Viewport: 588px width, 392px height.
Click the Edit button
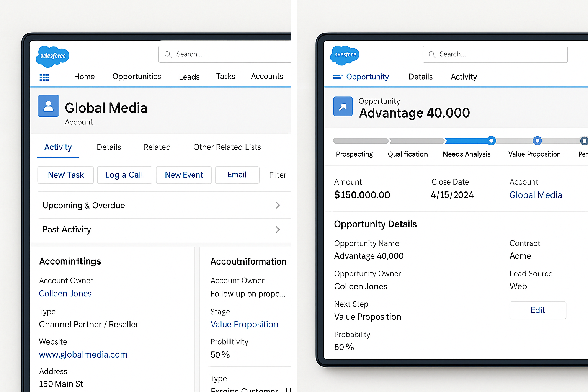click(x=537, y=310)
